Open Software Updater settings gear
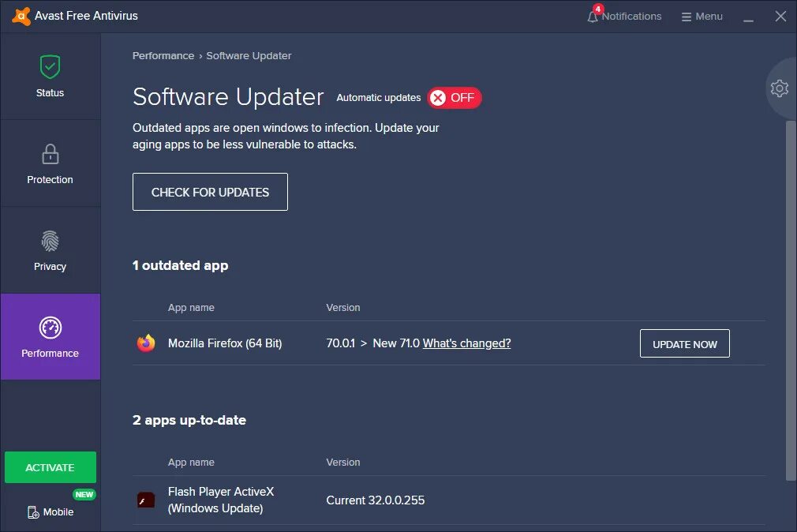The height and width of the screenshot is (532, 797). point(779,88)
